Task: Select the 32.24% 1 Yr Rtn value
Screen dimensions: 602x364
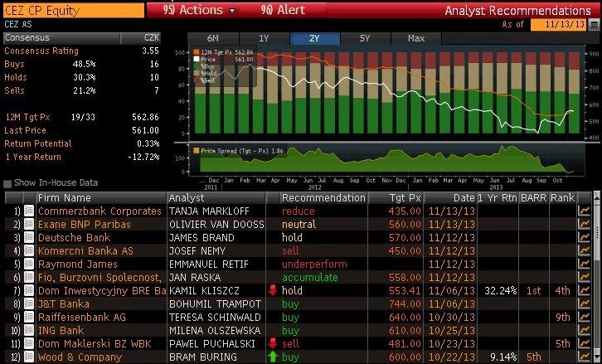Action: (500, 291)
